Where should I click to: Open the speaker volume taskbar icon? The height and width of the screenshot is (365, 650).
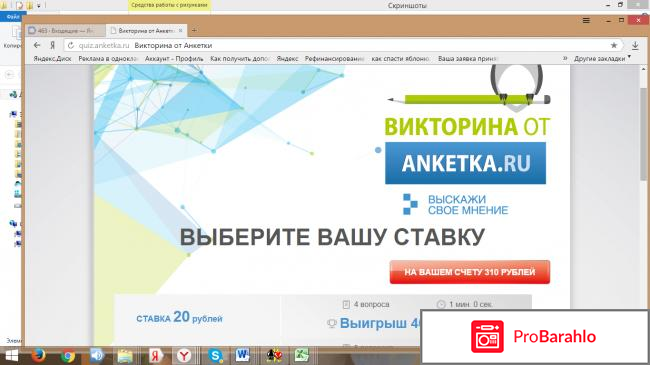[96, 356]
